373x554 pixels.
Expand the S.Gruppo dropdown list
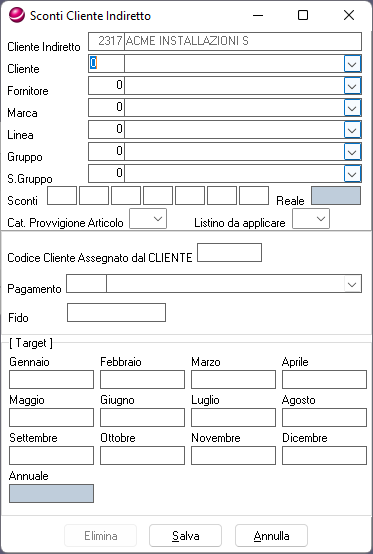point(352,173)
